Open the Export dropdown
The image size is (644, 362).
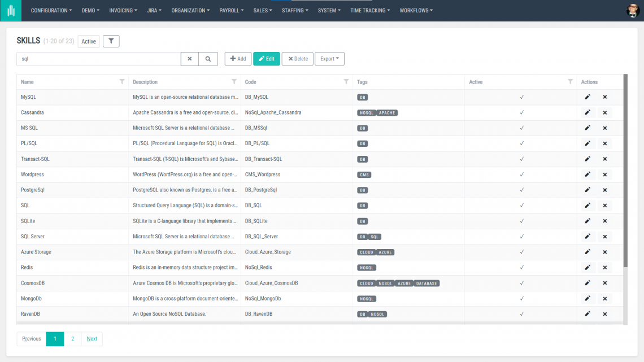(x=329, y=59)
